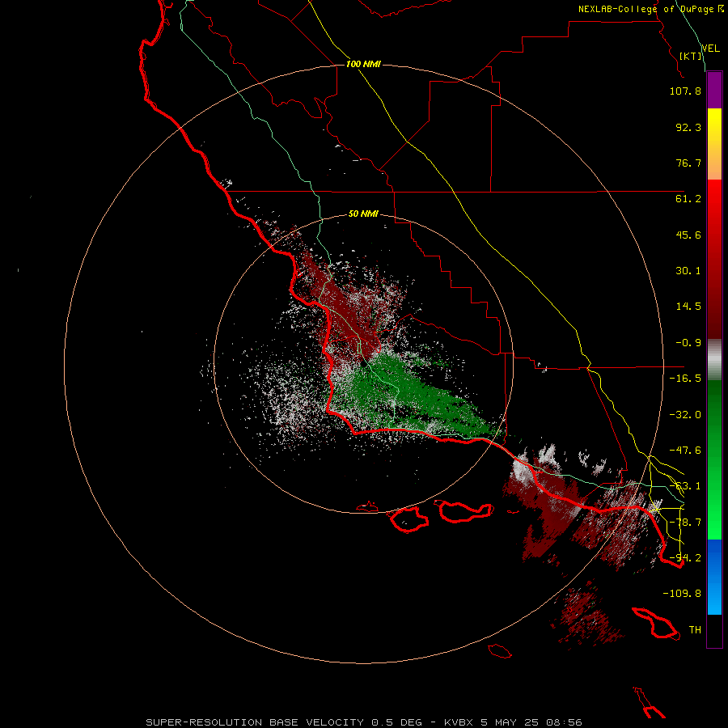728x728 pixels.
Task: Select the 107.8 value on the velocity scale
Action: [685, 91]
